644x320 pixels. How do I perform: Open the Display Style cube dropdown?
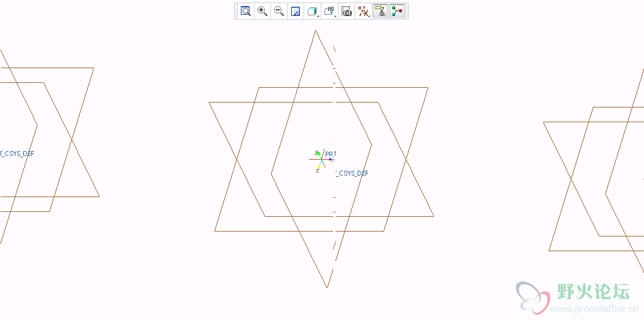(313, 11)
